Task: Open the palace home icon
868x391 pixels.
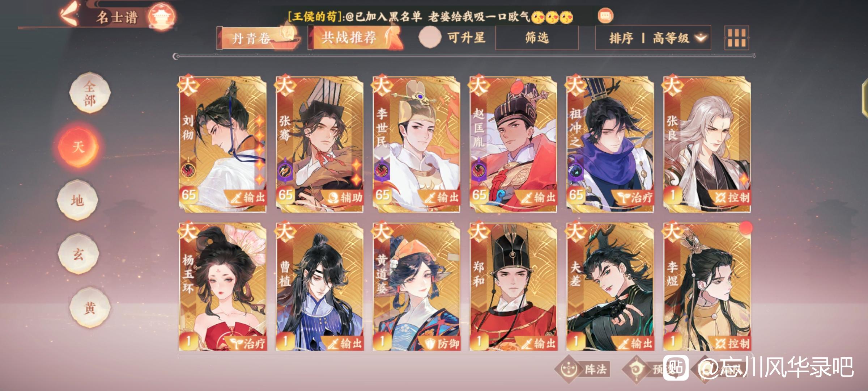Action: [162, 16]
